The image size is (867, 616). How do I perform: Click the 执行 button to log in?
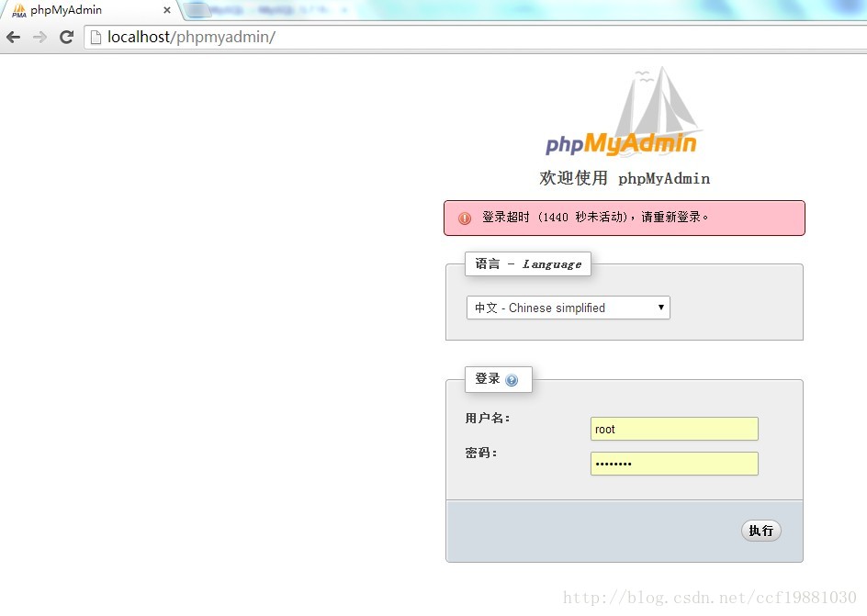760,531
